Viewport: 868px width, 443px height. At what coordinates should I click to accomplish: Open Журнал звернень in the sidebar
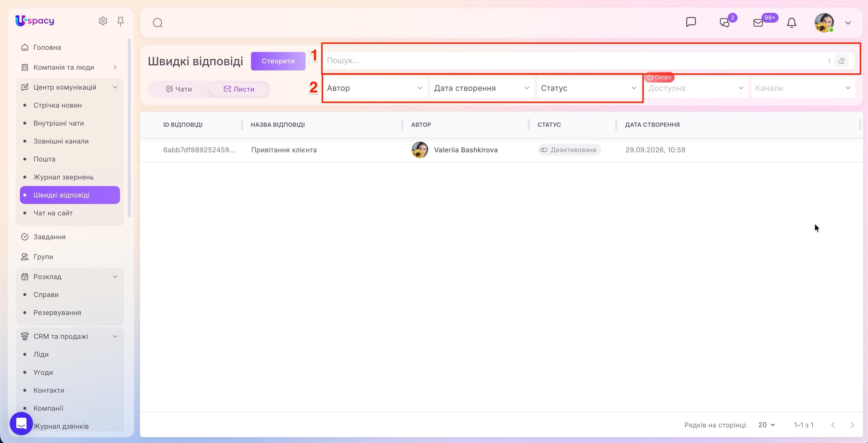point(63,177)
